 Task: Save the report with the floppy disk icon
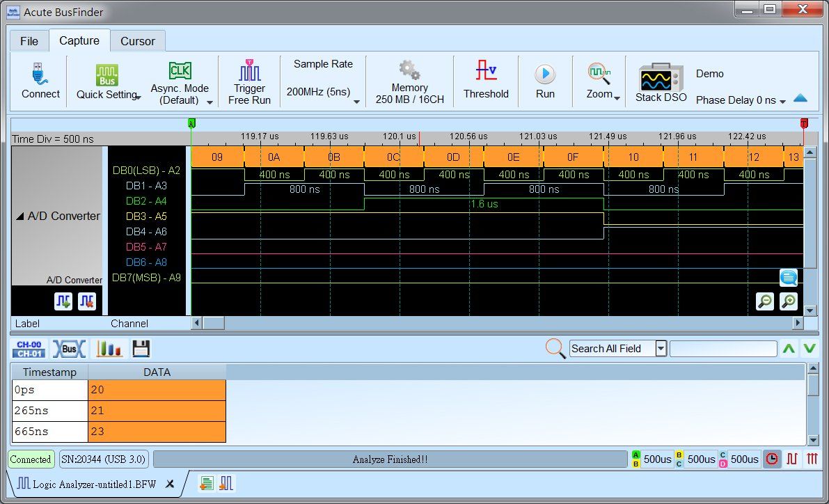coord(141,348)
